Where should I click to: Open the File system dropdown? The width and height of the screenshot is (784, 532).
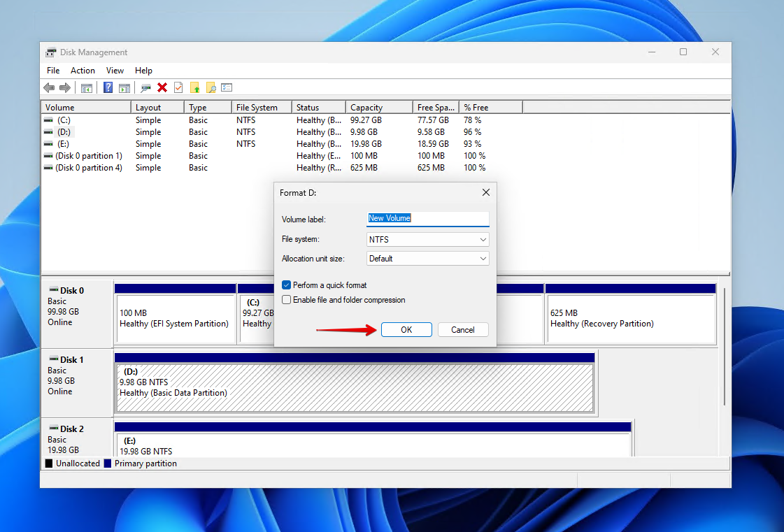click(427, 240)
